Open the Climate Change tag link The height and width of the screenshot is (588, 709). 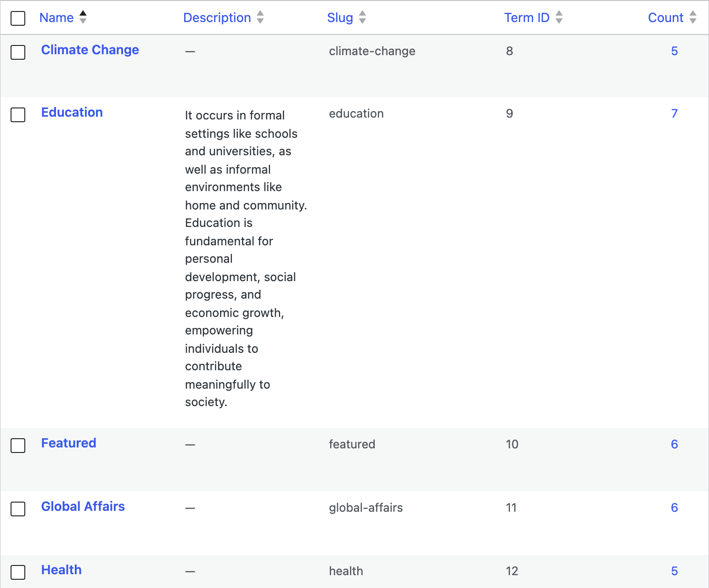[90, 50]
